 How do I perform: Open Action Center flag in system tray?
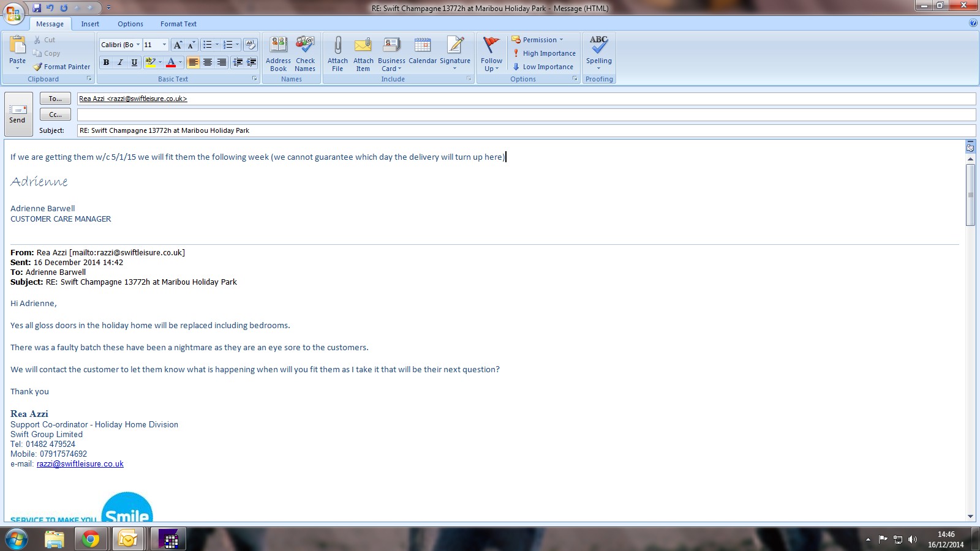(x=883, y=539)
